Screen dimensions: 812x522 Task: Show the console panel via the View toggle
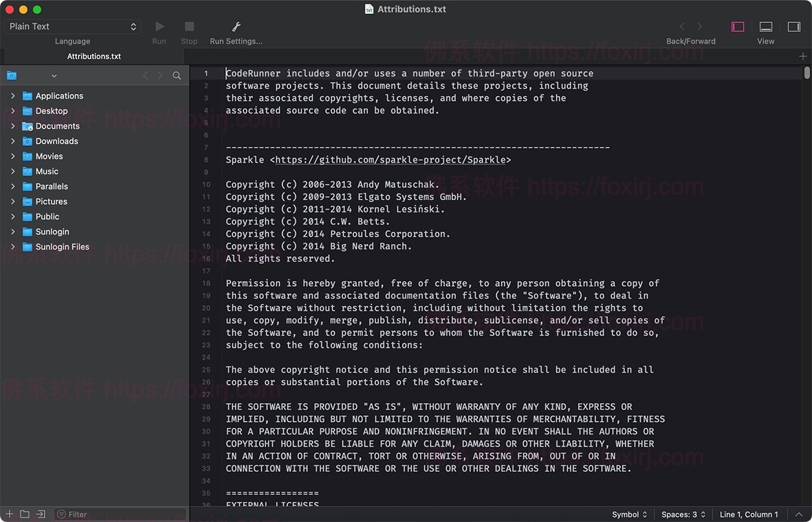[765, 27]
